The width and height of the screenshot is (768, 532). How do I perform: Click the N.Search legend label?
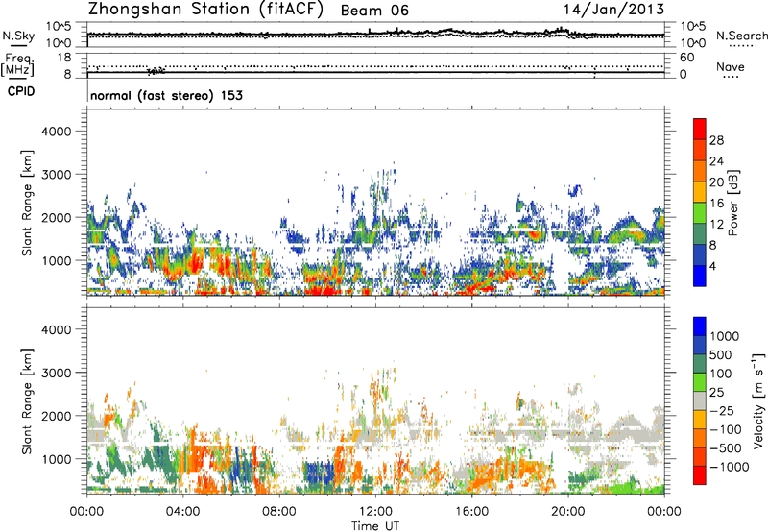(x=741, y=36)
